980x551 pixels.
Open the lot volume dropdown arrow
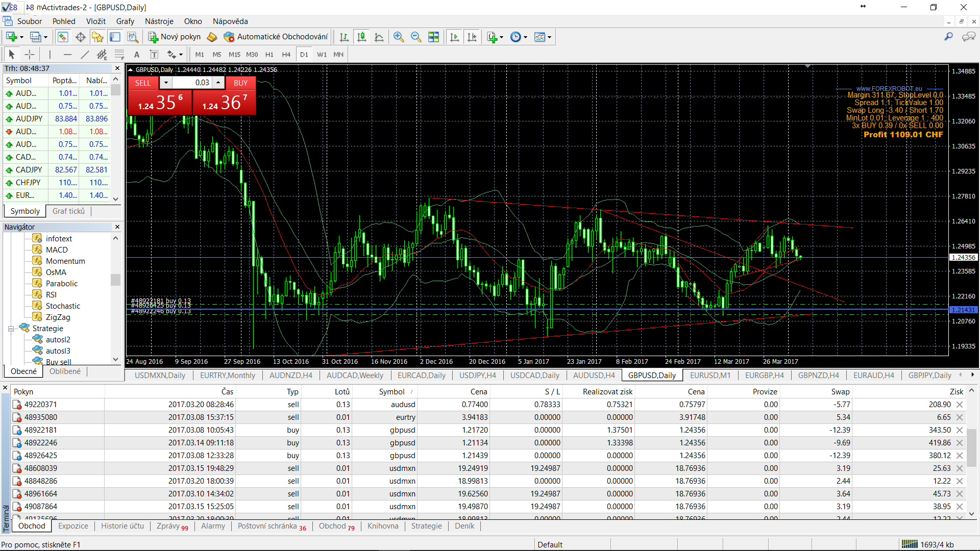(166, 83)
